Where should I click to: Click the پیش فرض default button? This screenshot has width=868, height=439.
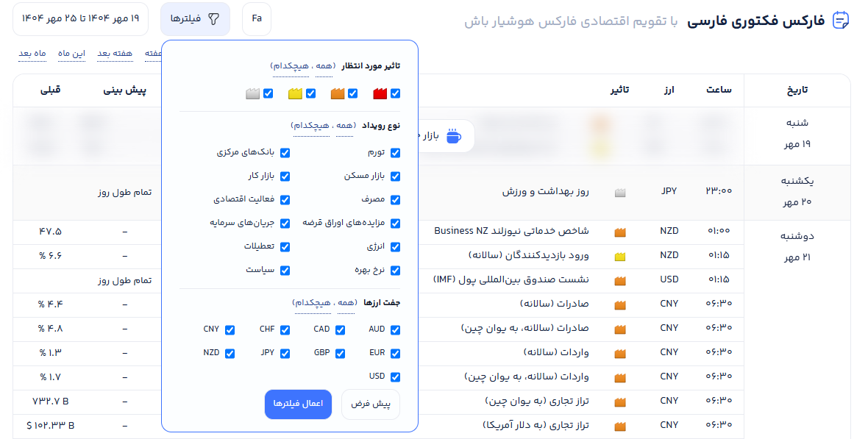[x=370, y=404]
